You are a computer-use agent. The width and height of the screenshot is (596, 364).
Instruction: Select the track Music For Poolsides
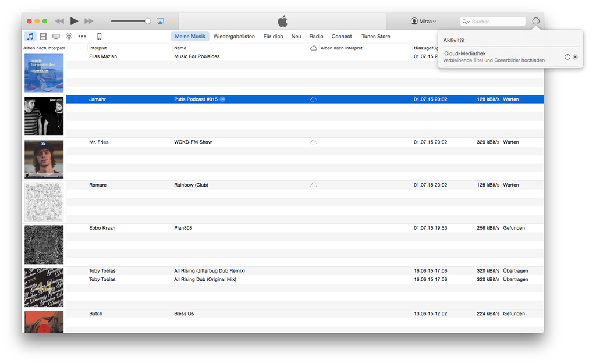pos(197,56)
